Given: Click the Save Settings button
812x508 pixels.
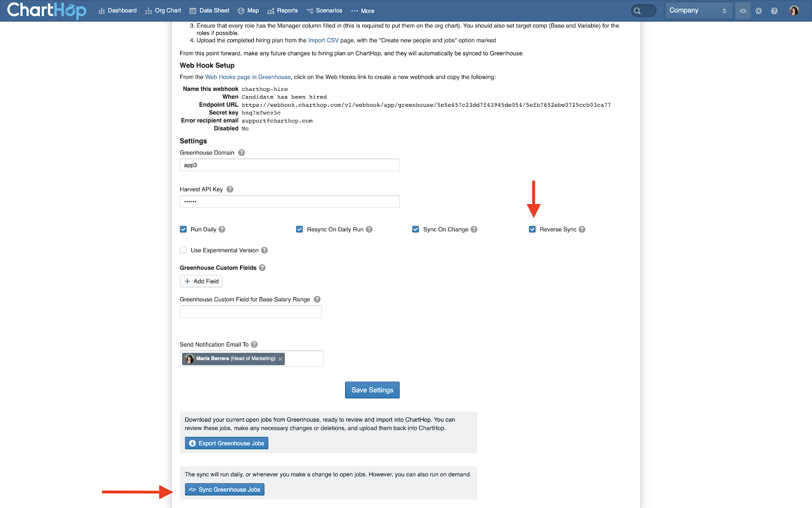Looking at the screenshot, I should tap(373, 390).
